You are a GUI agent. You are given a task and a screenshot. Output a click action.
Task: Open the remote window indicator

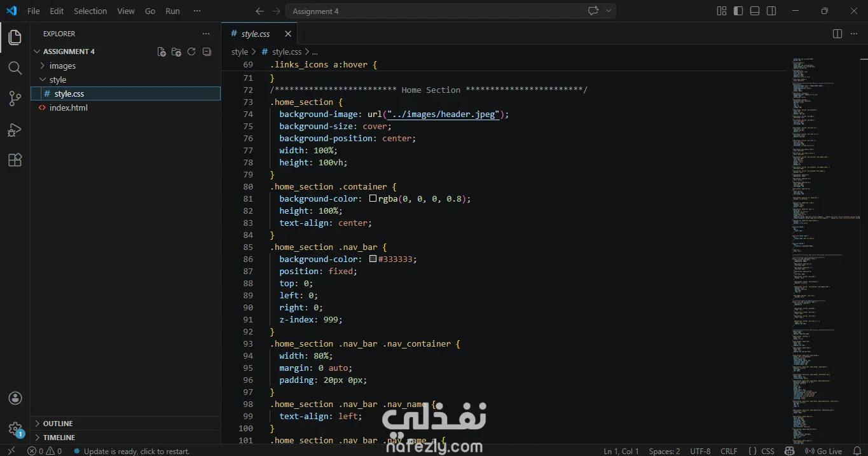pyautogui.click(x=11, y=451)
